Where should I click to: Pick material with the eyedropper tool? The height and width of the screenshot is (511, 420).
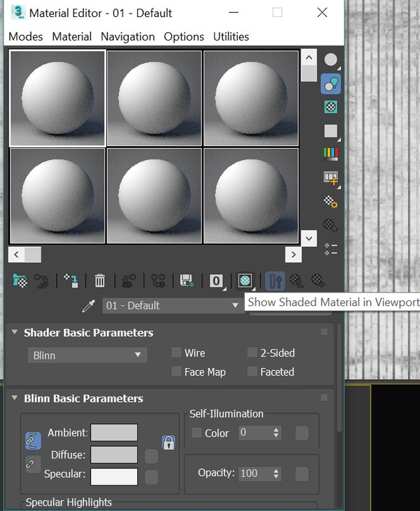coord(88,306)
